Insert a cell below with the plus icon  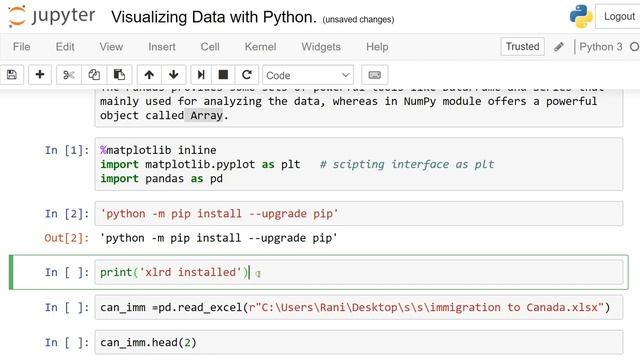tap(40, 75)
